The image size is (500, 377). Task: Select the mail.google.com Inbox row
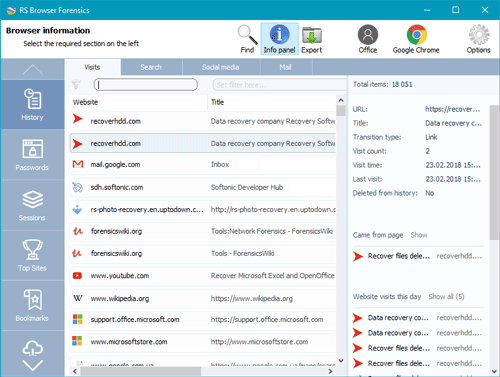pos(203,164)
